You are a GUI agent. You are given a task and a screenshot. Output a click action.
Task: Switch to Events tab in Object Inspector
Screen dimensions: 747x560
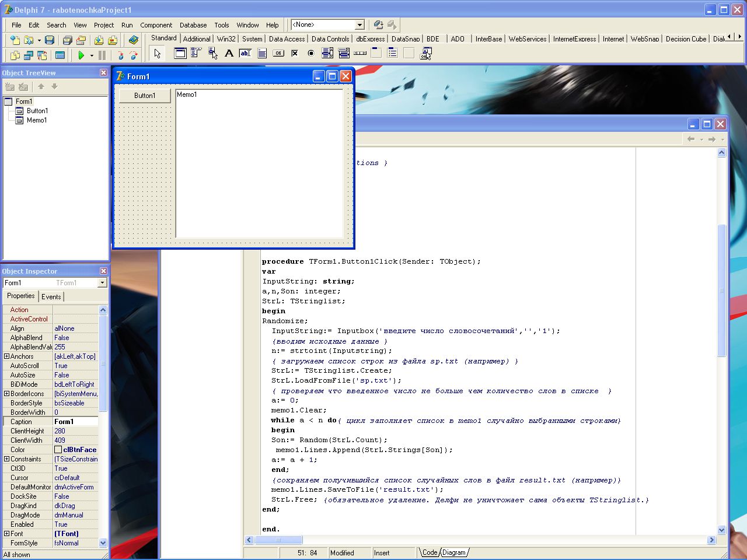(51, 296)
